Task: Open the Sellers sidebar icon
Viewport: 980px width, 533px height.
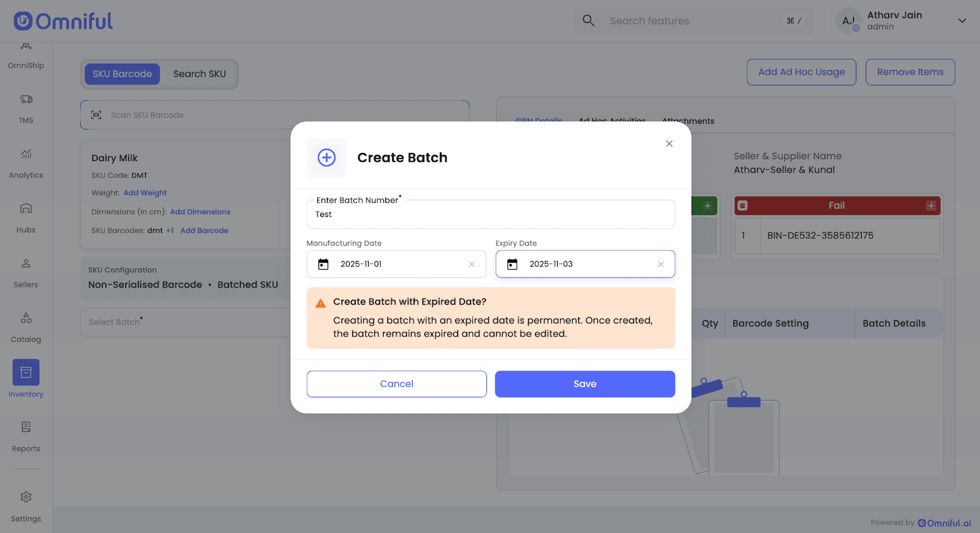Action: 26,264
